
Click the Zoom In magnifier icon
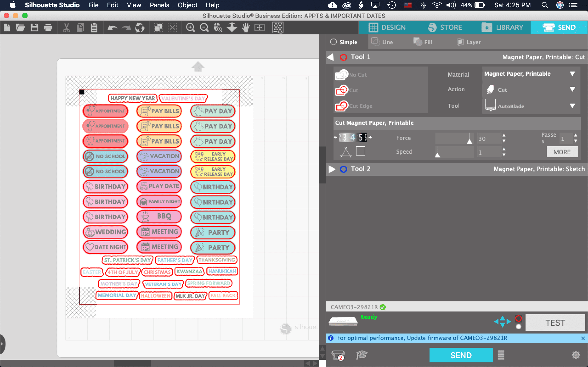tap(190, 28)
